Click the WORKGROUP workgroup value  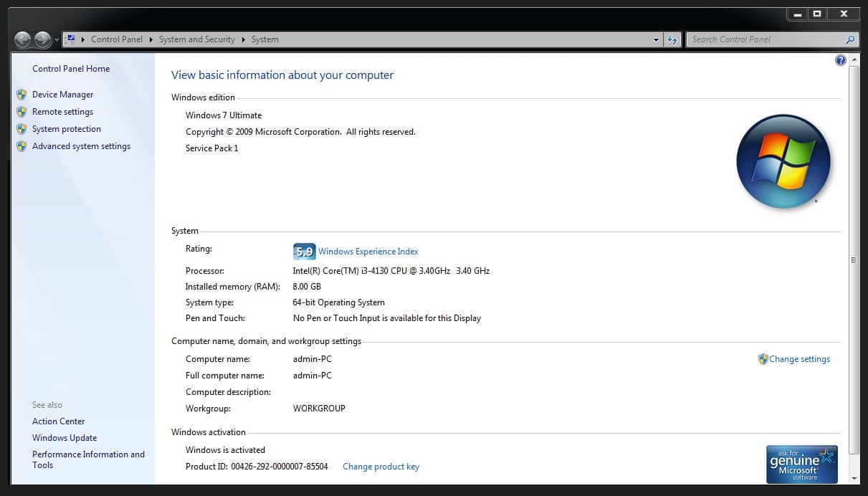[319, 409]
